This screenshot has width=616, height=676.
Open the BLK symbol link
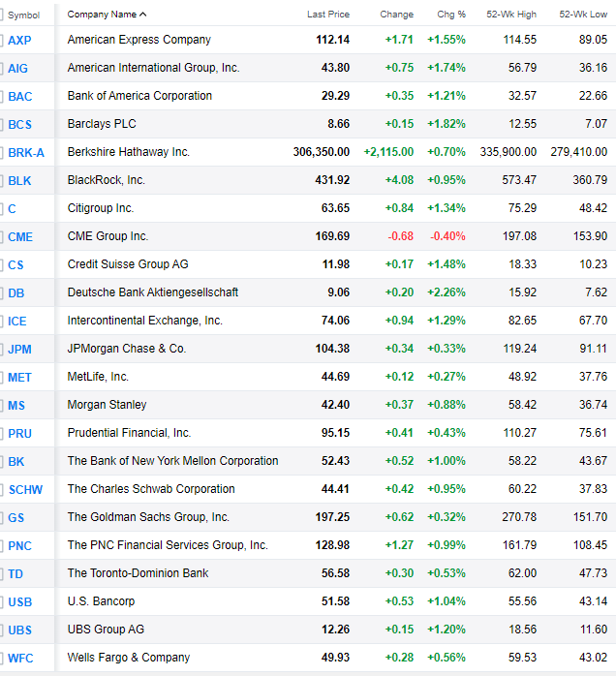(x=19, y=181)
